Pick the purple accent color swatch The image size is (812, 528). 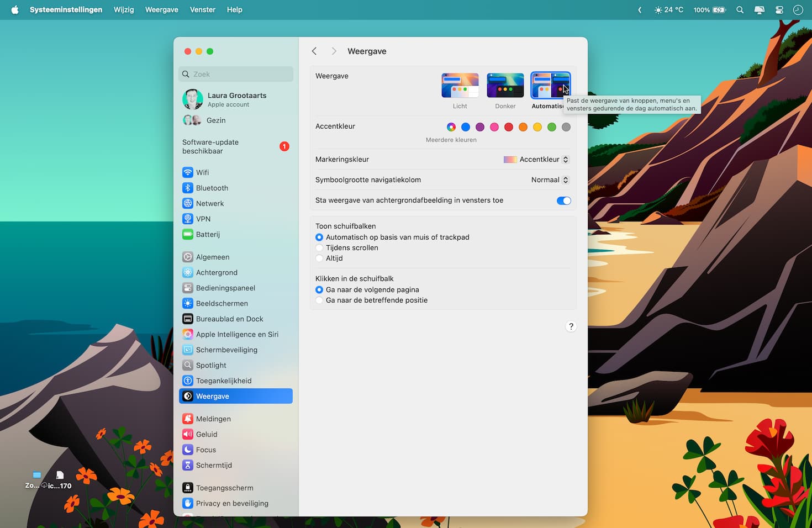click(x=480, y=127)
